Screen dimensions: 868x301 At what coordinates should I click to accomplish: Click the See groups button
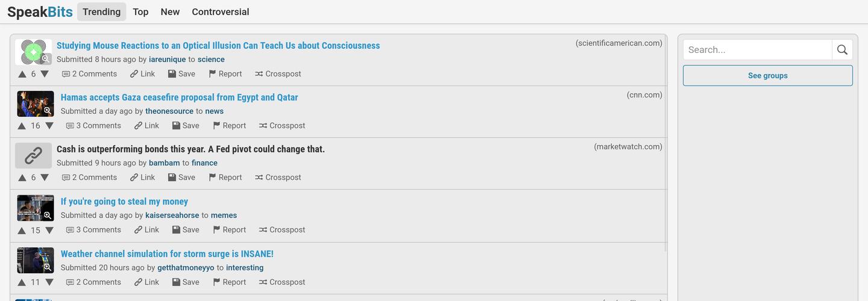pyautogui.click(x=767, y=76)
